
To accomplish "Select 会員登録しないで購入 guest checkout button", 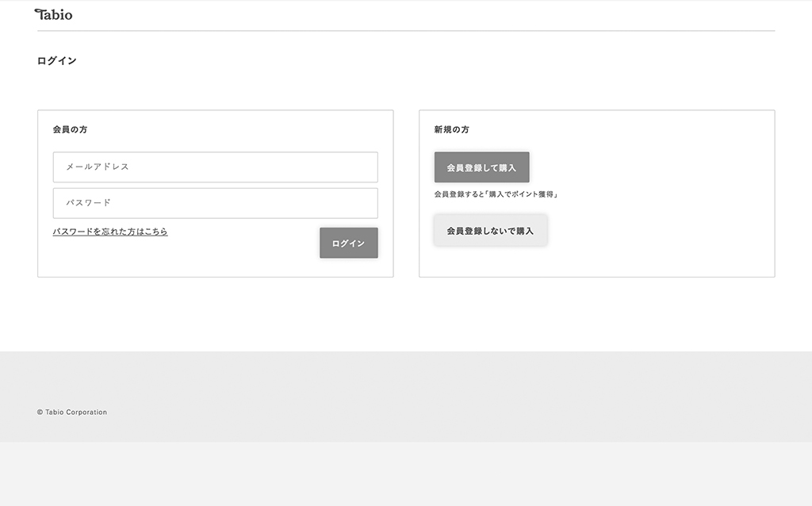I will [x=490, y=230].
